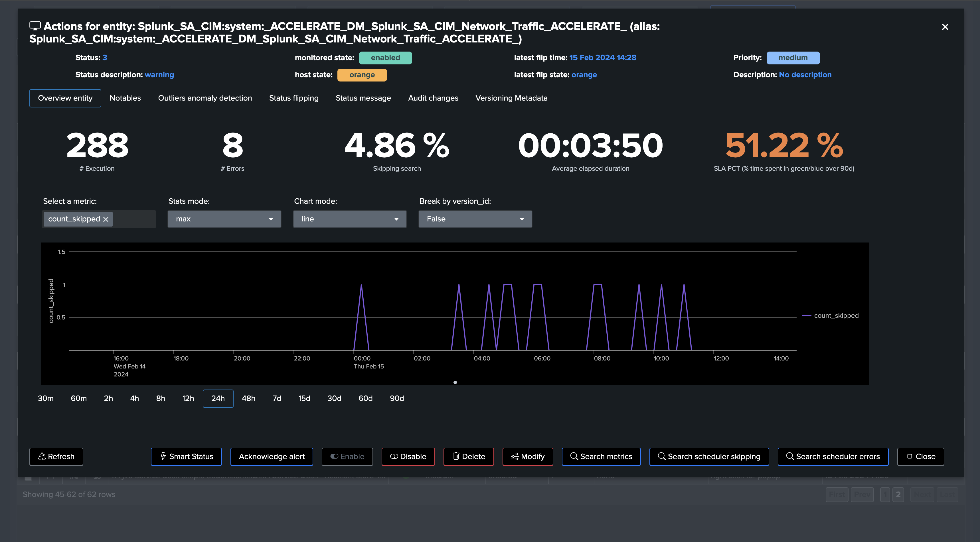The image size is (980, 542).
Task: Select the 60m time range
Action: click(79, 398)
